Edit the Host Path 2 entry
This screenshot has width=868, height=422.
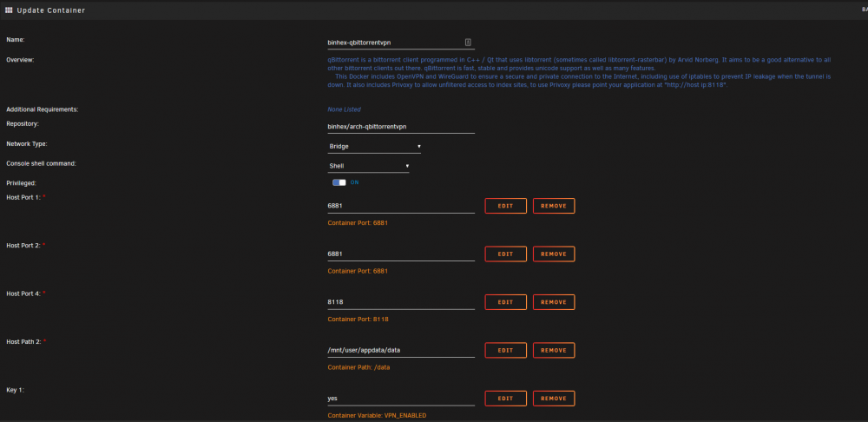[505, 351]
